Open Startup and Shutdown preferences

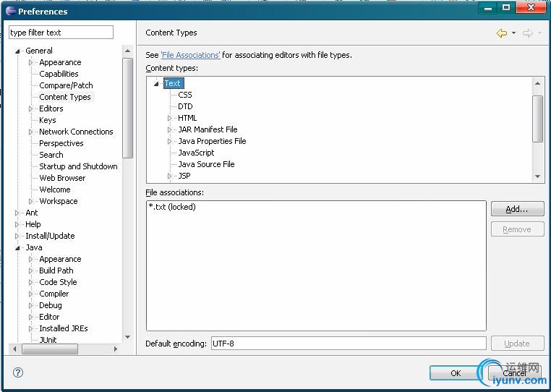[78, 166]
